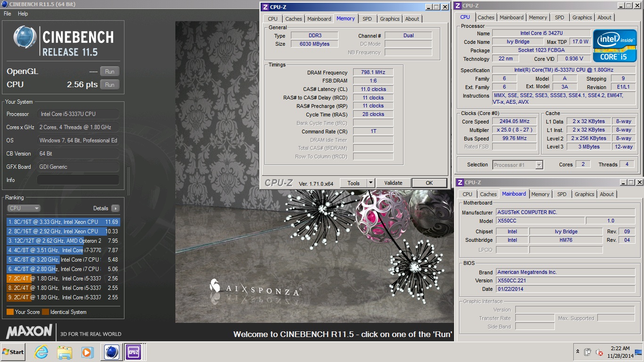644x362 pixels.
Task: Click the orange Your Score legend swatch
Action: (10, 312)
